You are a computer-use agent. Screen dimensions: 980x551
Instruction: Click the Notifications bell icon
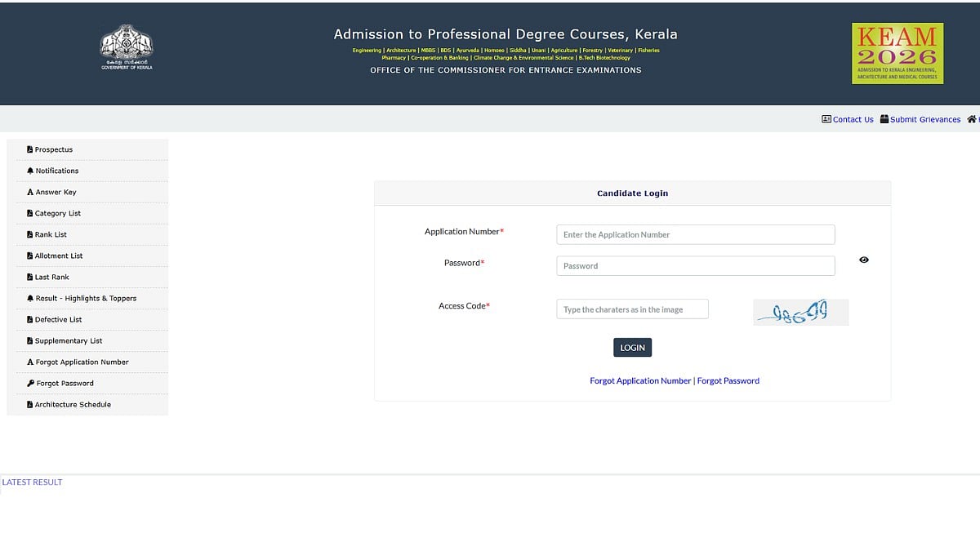(30, 171)
